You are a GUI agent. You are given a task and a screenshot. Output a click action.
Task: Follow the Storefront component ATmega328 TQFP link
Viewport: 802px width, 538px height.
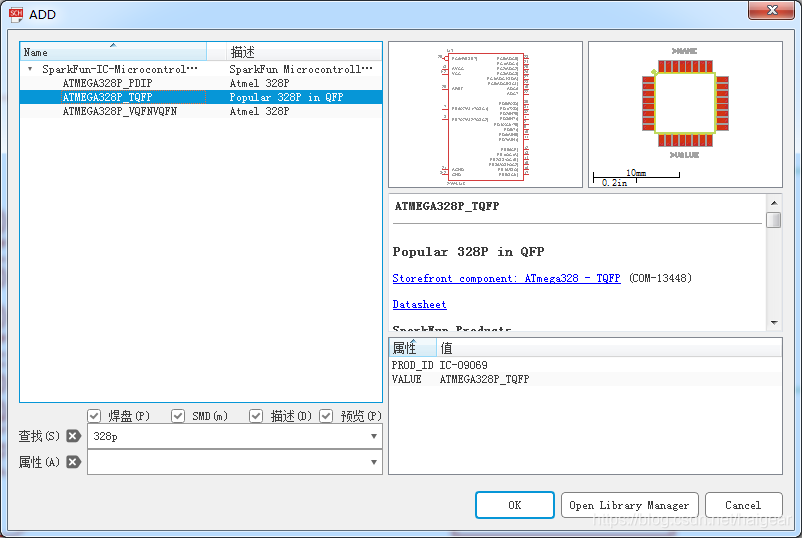click(x=506, y=278)
